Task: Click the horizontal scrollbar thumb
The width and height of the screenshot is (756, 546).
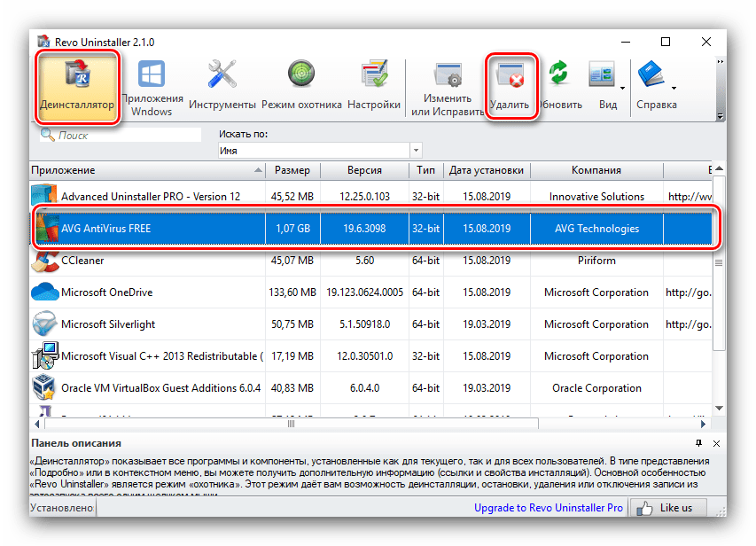Action: [x=292, y=424]
